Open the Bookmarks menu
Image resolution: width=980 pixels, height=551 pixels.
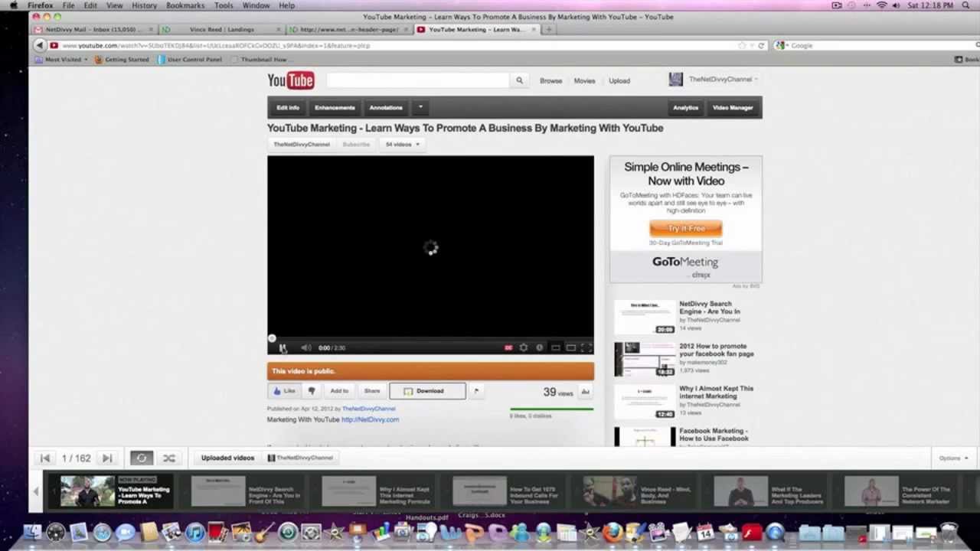pos(185,5)
